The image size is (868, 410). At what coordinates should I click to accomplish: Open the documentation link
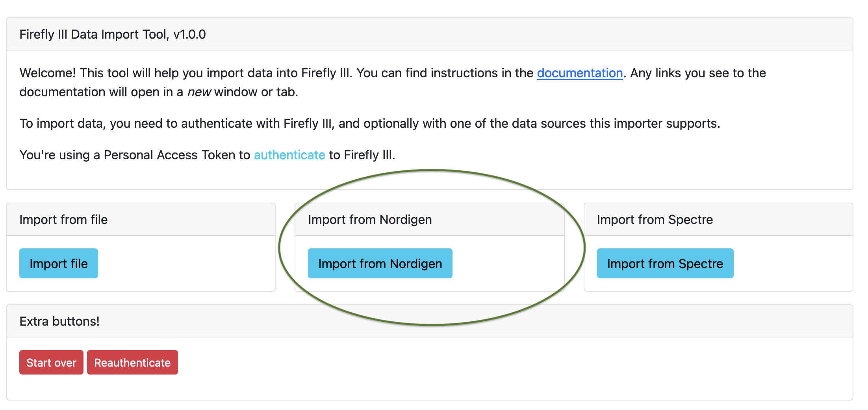pyautogui.click(x=579, y=73)
